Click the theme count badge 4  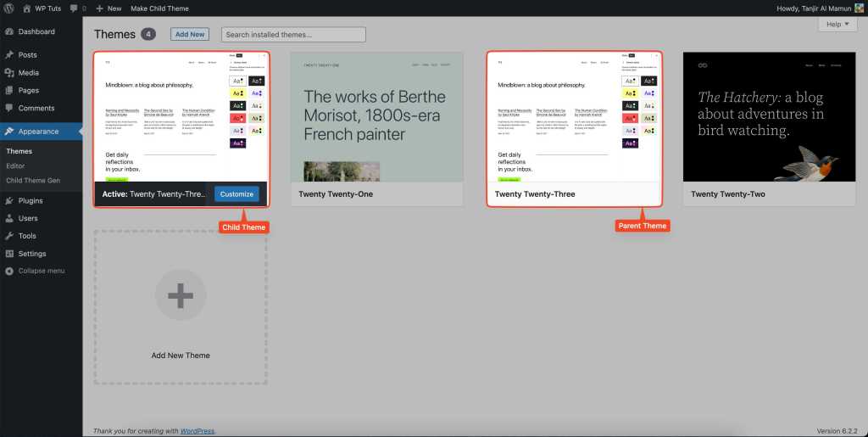147,34
